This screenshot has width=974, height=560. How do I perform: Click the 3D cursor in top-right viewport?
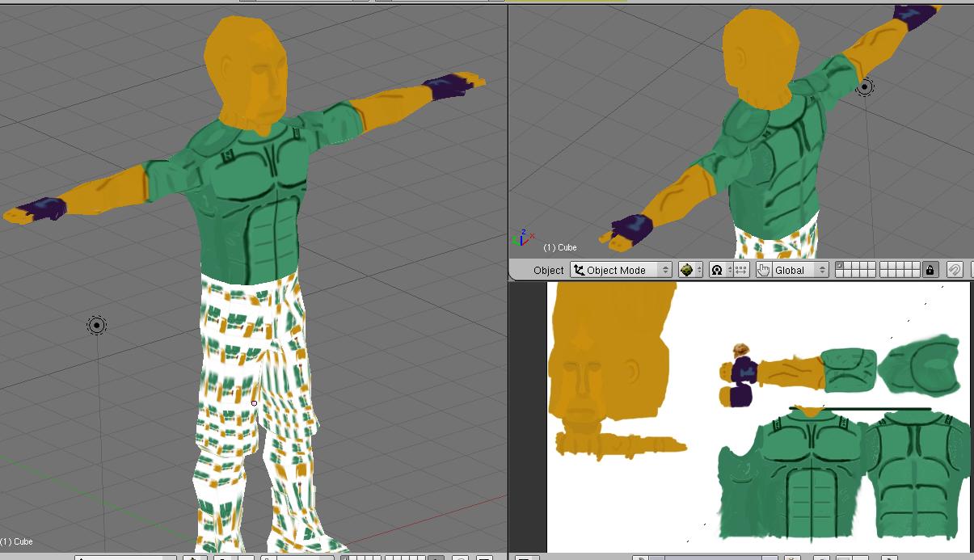865,86
